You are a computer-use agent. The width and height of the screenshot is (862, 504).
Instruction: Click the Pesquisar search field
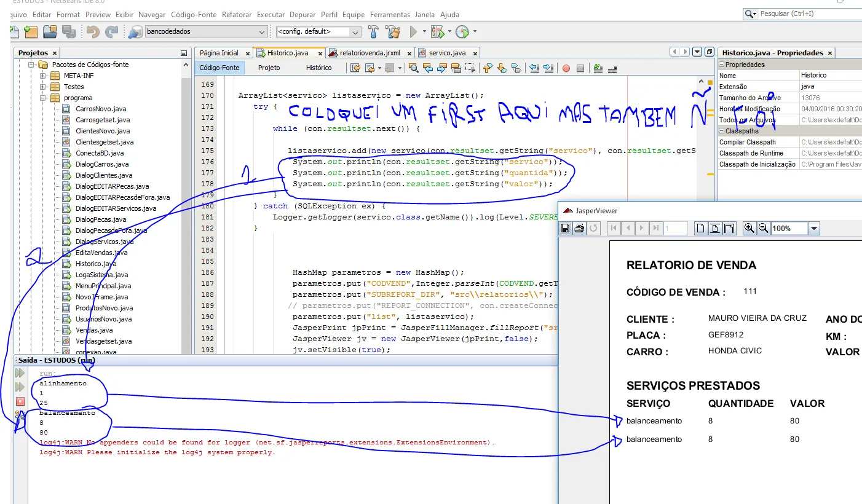tap(805, 14)
